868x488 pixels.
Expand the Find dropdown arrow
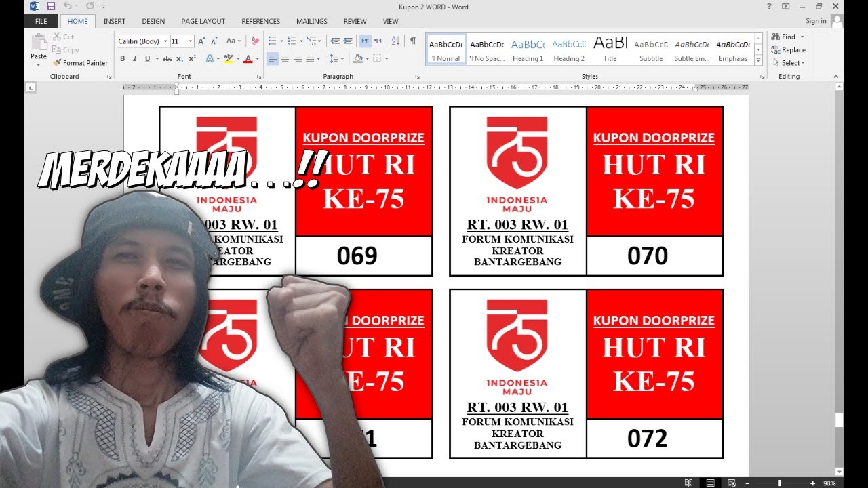[802, 37]
